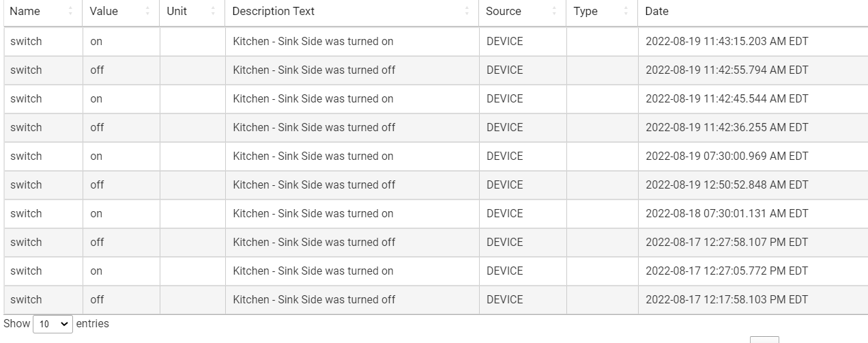Click the Name column header text
The height and width of the screenshot is (343, 868).
[x=25, y=11]
